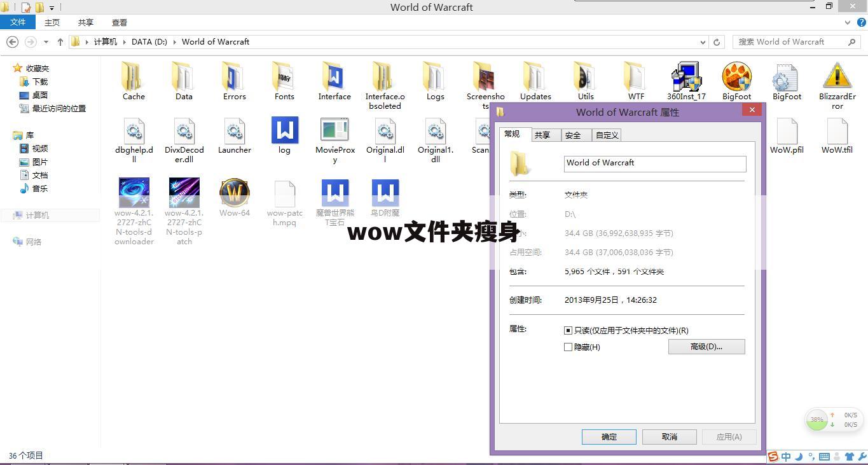Refresh the current folder view

(x=717, y=42)
